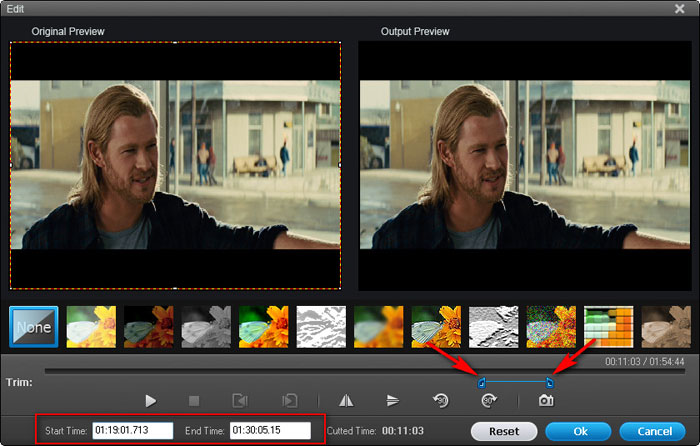The height and width of the screenshot is (446, 700).
Task: Flip the video vertically
Action: pyautogui.click(x=393, y=401)
